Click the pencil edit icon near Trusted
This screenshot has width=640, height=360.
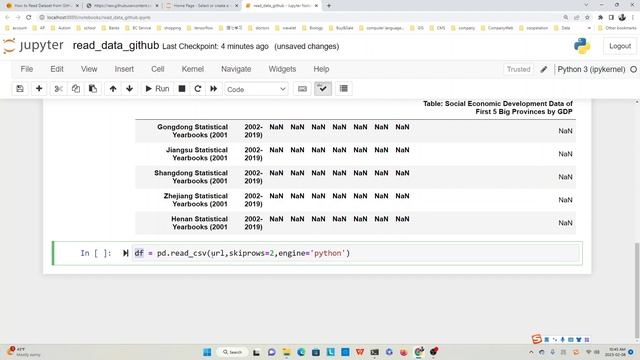pos(544,69)
